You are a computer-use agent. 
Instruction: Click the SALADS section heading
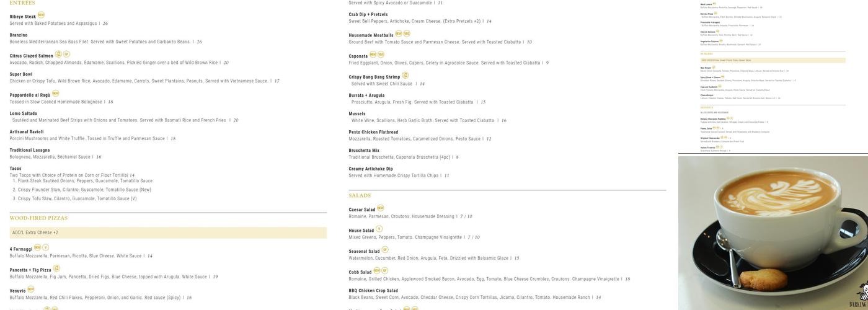[x=360, y=195]
